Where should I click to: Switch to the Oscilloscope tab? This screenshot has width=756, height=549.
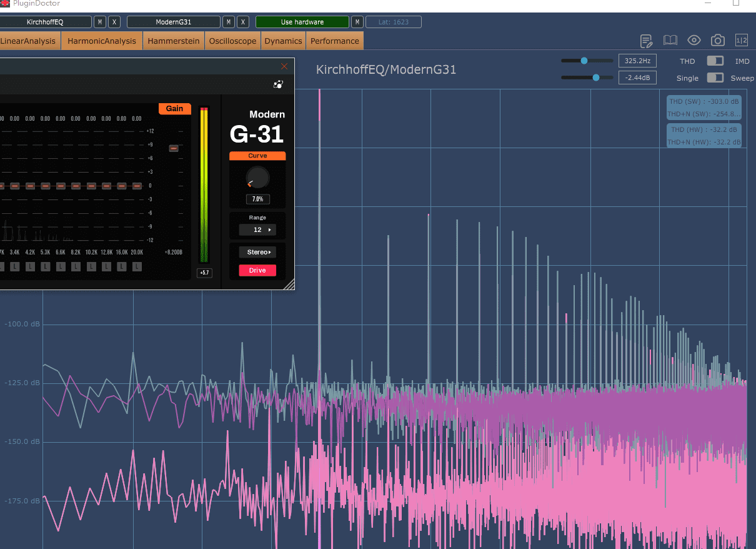point(232,41)
